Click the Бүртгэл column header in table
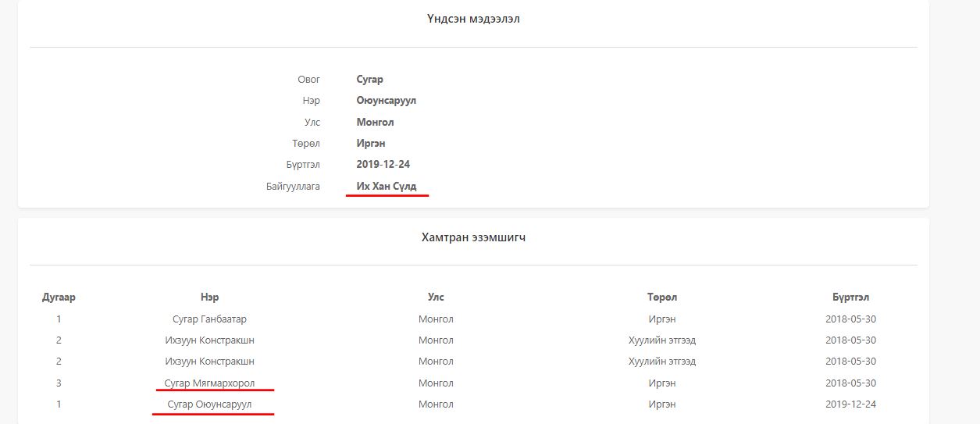This screenshot has height=424, width=980. (850, 298)
